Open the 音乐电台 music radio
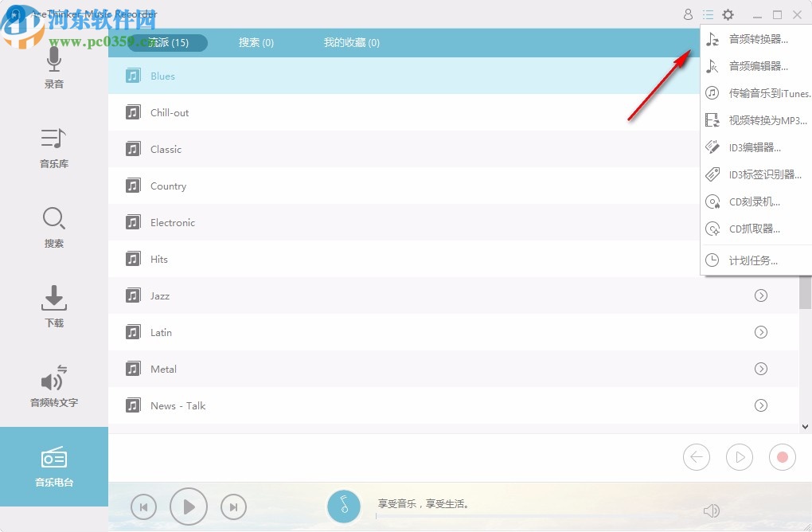This screenshot has height=532, width=812. click(53, 466)
